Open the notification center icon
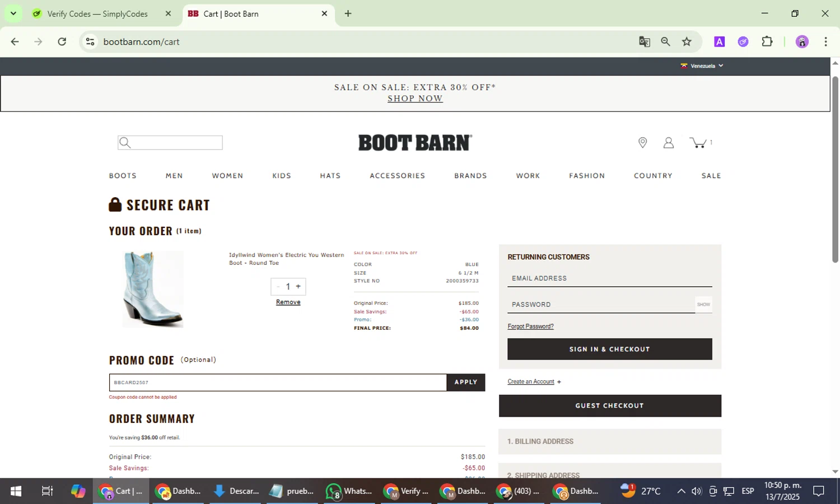Screen dimensions: 840x504 [x=819, y=491]
